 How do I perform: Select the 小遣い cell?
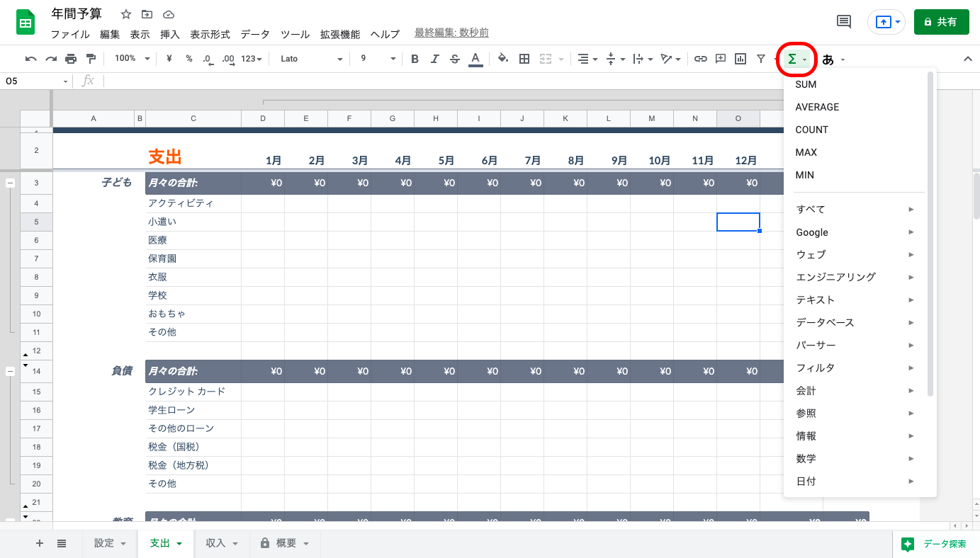pyautogui.click(x=193, y=222)
